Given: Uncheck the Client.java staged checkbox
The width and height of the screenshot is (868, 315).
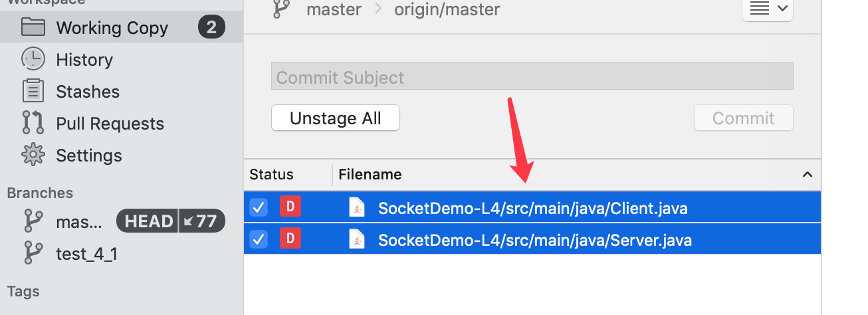Looking at the screenshot, I should 259,207.
